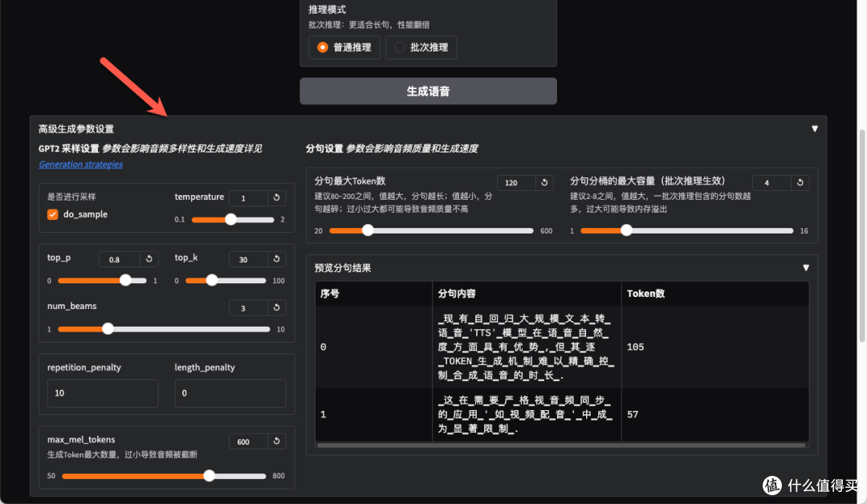The width and height of the screenshot is (867, 504).
Task: Open the Generation strategies link
Action: [80, 164]
